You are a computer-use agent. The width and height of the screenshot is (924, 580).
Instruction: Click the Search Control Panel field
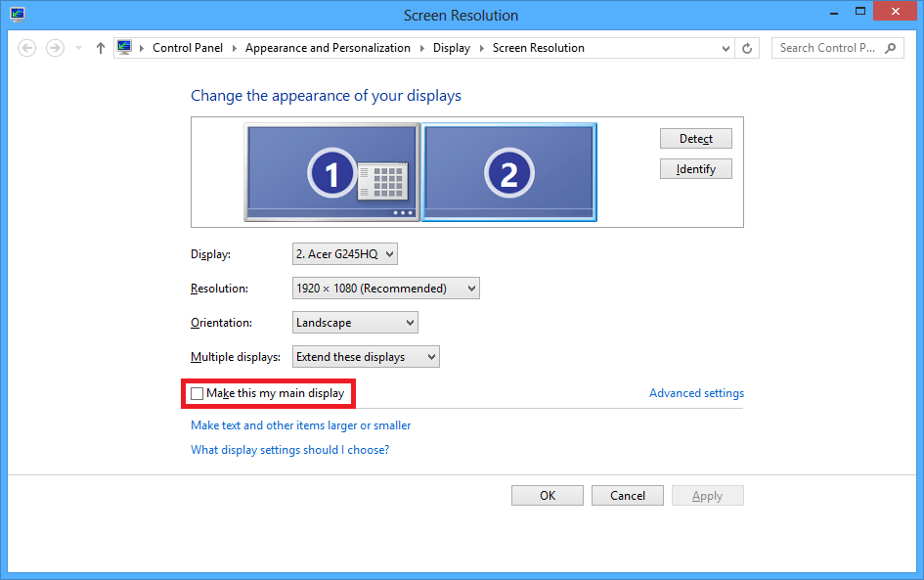(x=828, y=48)
